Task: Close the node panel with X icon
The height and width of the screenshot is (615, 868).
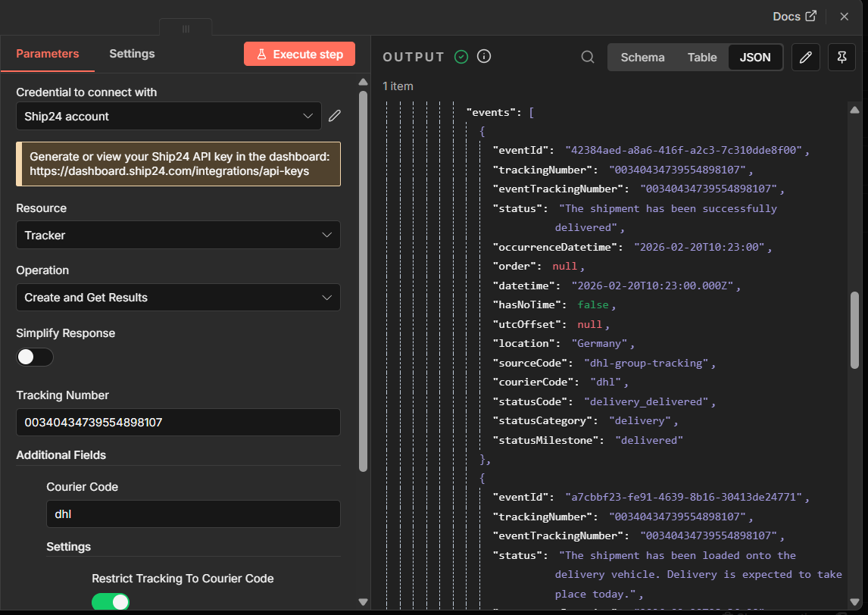Action: (844, 17)
